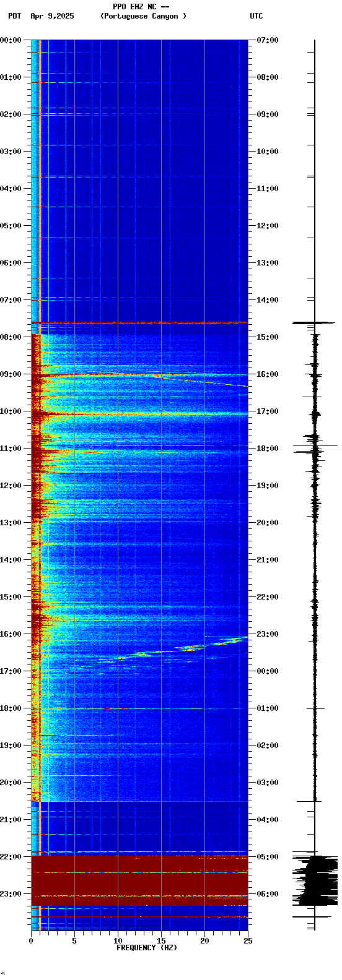Select the PDT '09:00' time label

tap(11, 374)
